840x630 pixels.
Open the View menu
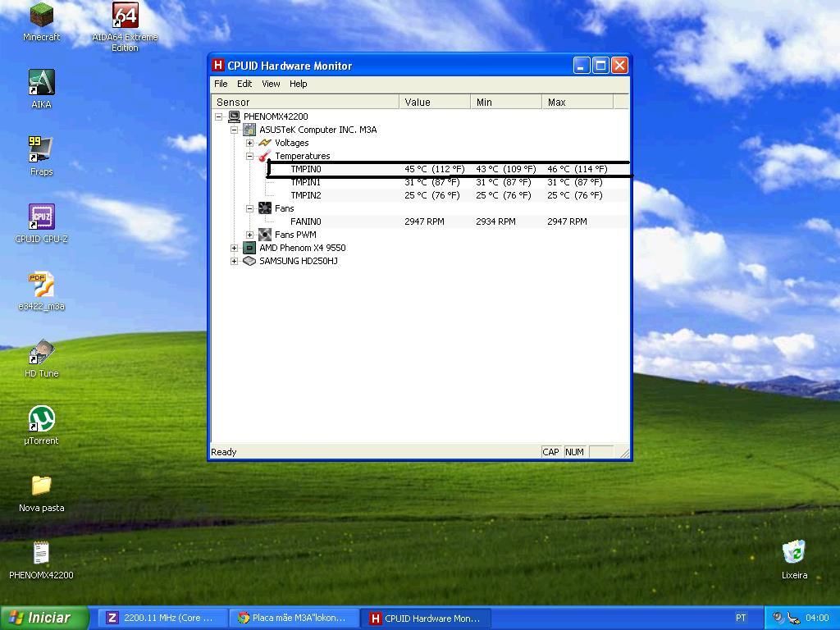pos(271,84)
